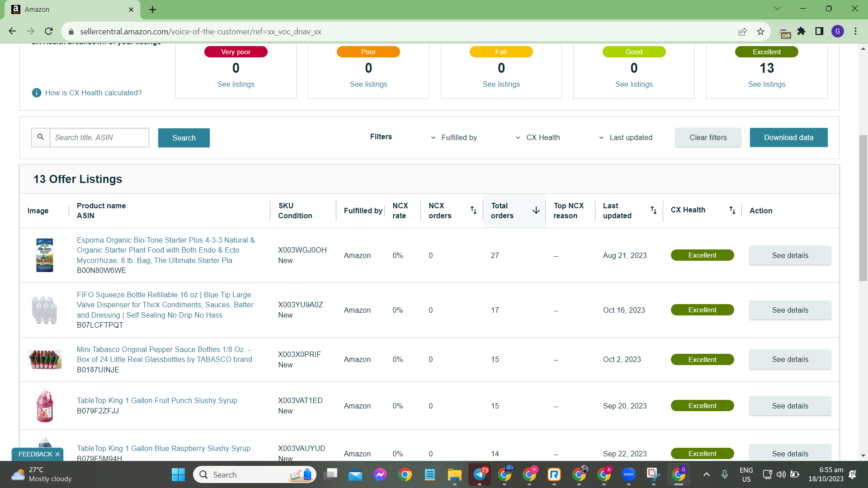Viewport: 868px width, 488px height.
Task: Open Task View on the taskbar
Action: click(x=331, y=474)
